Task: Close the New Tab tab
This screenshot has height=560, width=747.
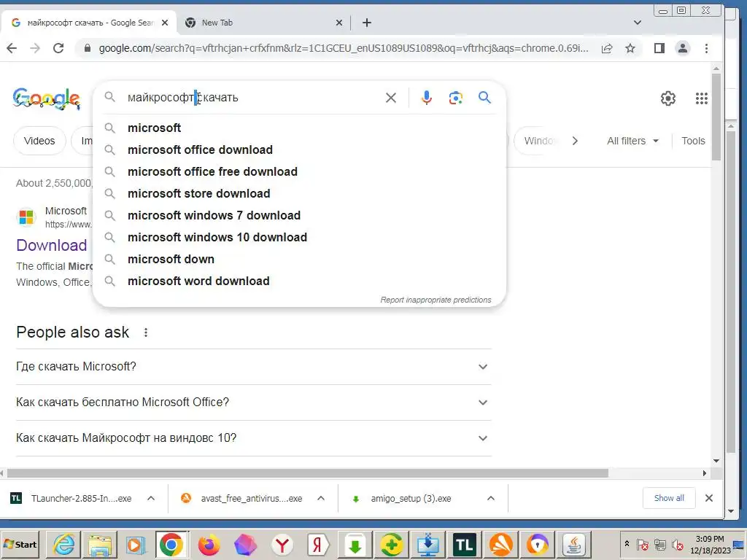Action: pyautogui.click(x=338, y=23)
